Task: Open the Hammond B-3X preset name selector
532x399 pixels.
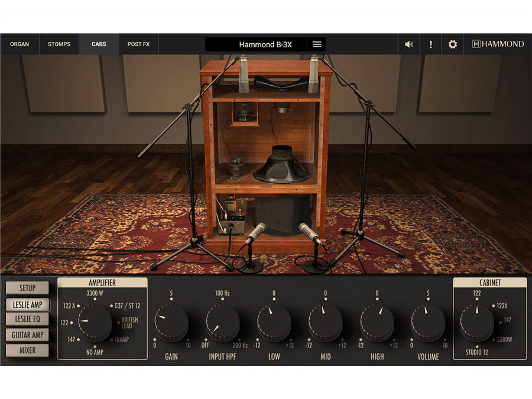Action: 257,44
